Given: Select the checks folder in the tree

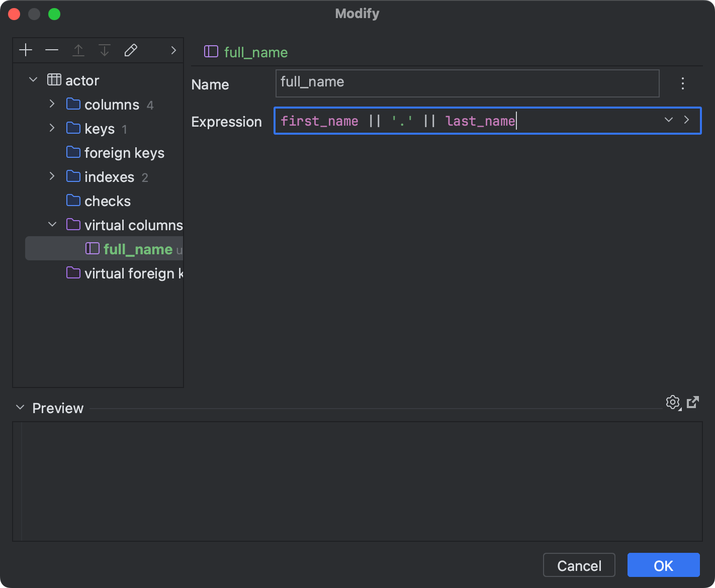Looking at the screenshot, I should click(x=108, y=201).
